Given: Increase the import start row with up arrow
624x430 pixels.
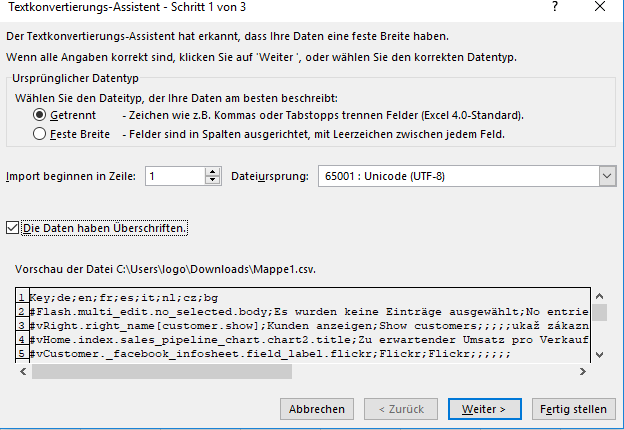Looking at the screenshot, I should point(212,171).
